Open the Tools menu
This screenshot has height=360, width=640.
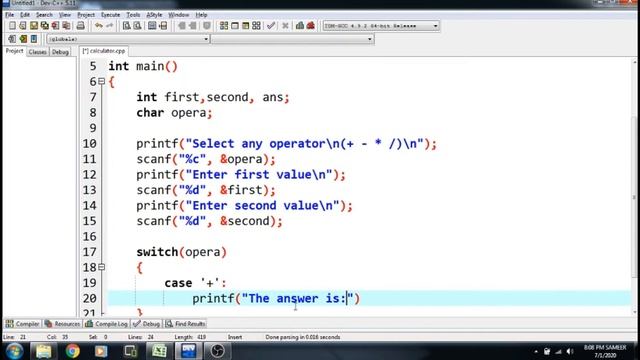click(133, 15)
